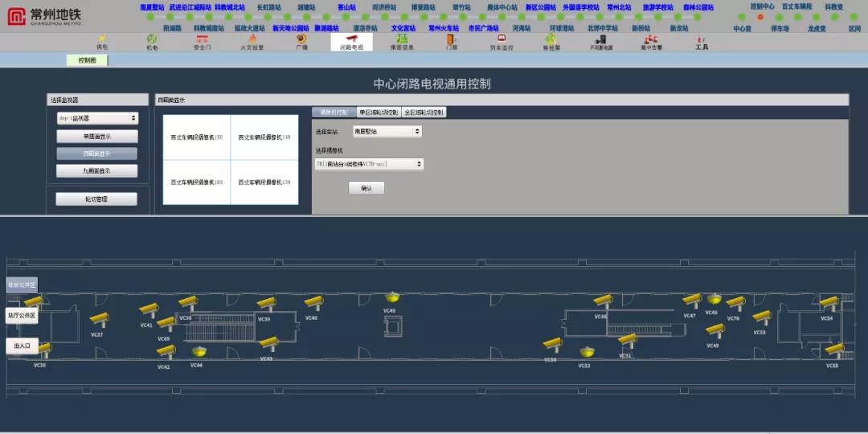
Task: Open the 安全门 platform door module
Action: coord(202,42)
